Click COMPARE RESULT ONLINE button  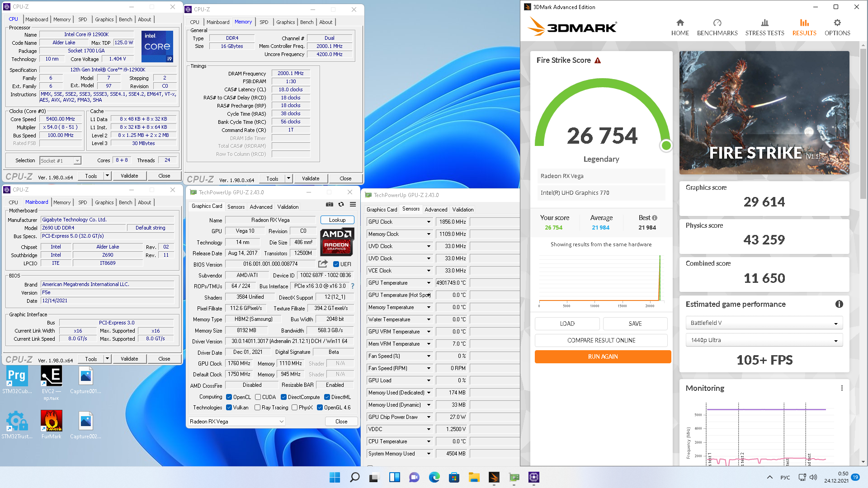pyautogui.click(x=601, y=340)
